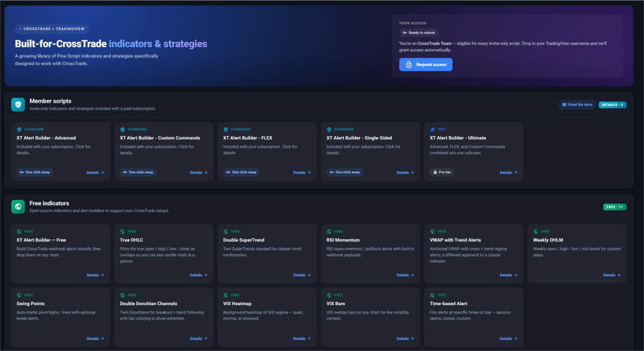Screen dimensions: 644x351
Task: Click the STANDARD shield icon on Single-Sided card
Action: pyautogui.click(x=329, y=129)
